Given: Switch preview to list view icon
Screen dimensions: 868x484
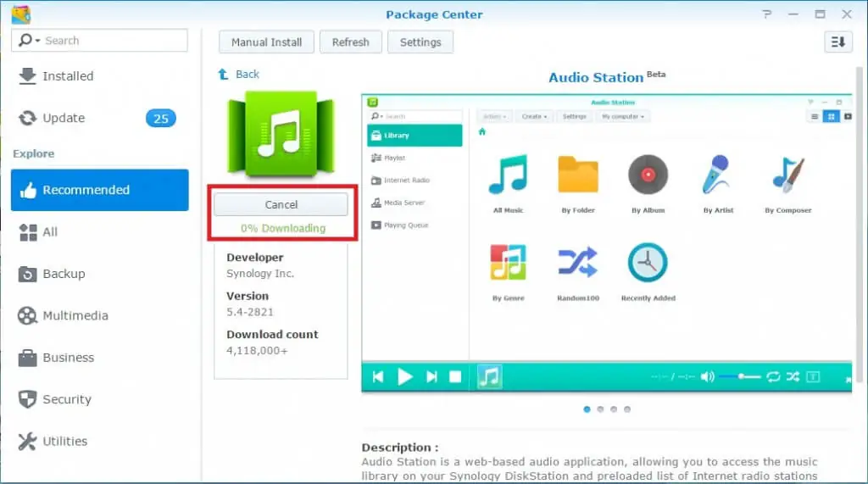Looking at the screenshot, I should click(815, 117).
